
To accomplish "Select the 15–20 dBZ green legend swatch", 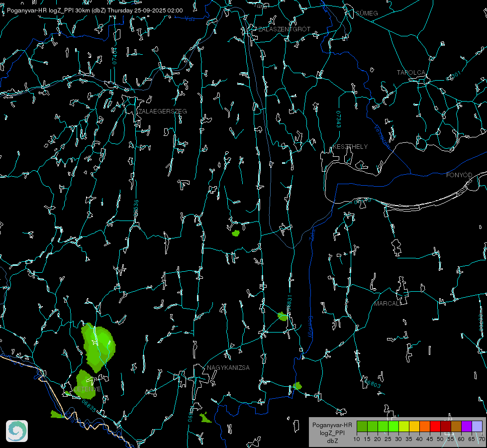I will tap(373, 426).
